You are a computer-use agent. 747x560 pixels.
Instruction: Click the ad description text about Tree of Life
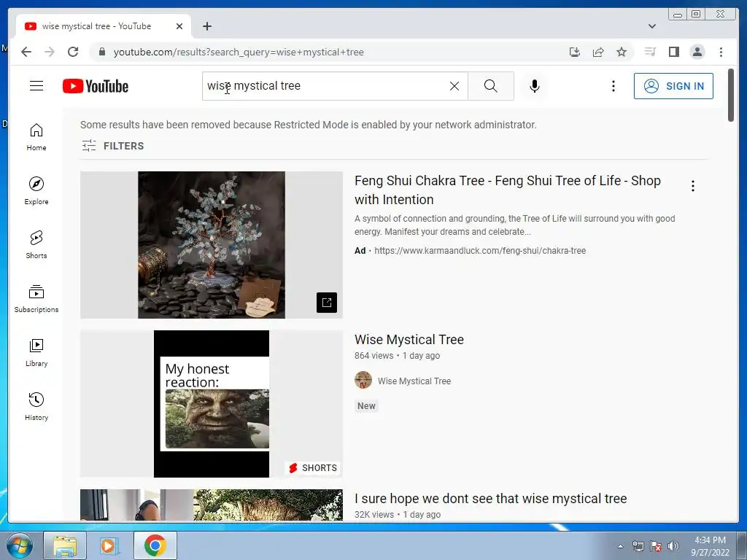pos(514,225)
